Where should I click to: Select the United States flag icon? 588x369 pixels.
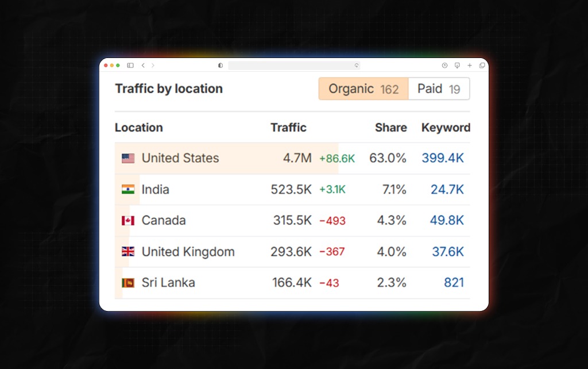(x=128, y=159)
